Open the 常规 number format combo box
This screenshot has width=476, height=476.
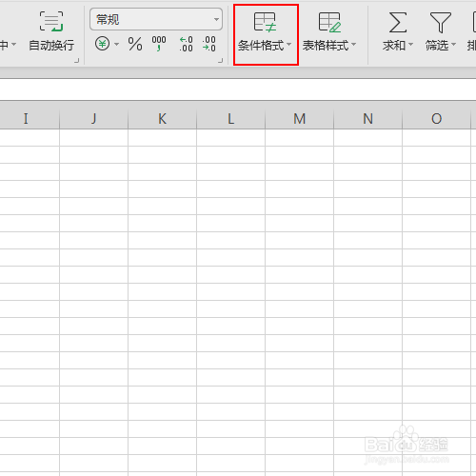pyautogui.click(x=156, y=19)
